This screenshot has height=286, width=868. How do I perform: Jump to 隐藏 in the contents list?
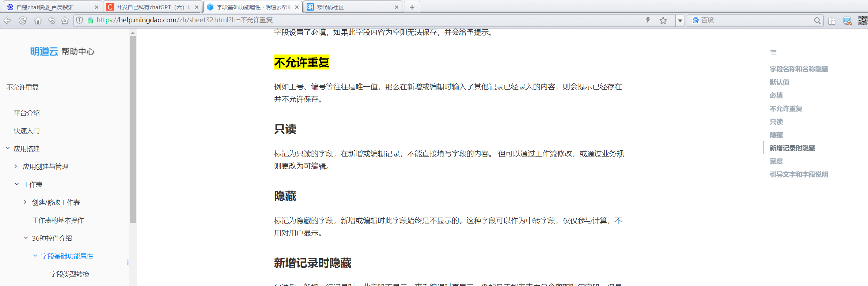click(x=776, y=135)
